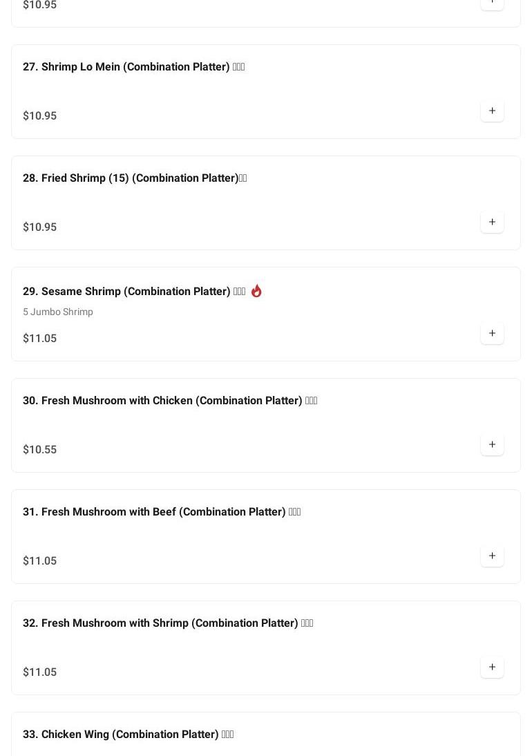This screenshot has height=756, width=532.
Task: Click the $10.55 price of Mushroom Chicken
Action: [x=40, y=450]
